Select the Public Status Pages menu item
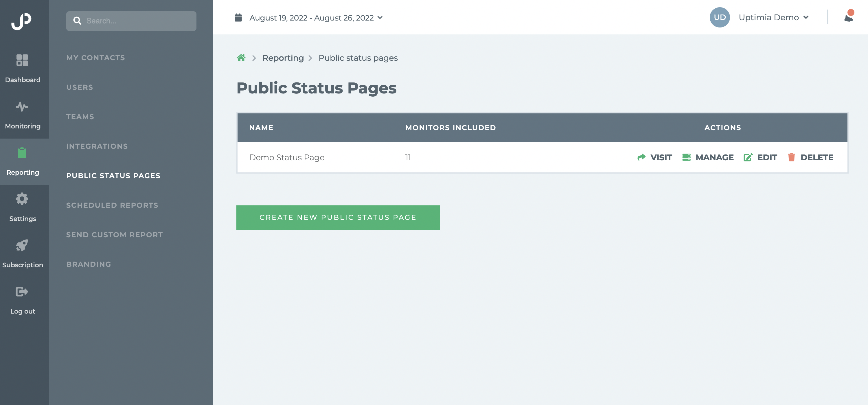 point(113,176)
